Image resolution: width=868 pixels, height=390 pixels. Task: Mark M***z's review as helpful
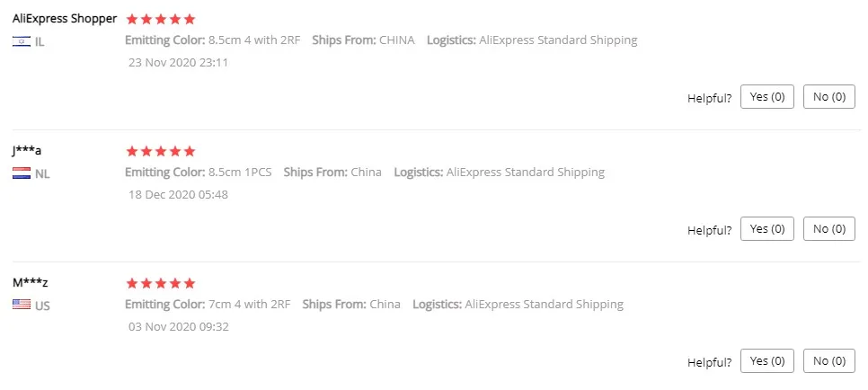pyautogui.click(x=766, y=361)
